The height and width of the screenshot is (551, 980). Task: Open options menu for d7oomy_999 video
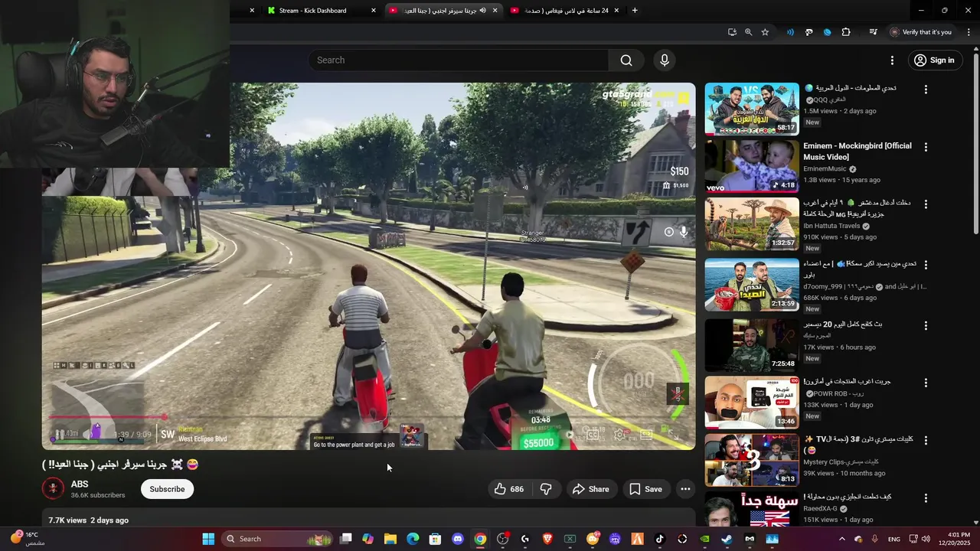coord(926,265)
